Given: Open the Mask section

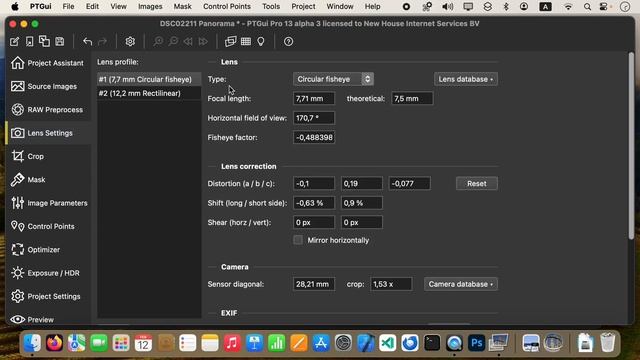Looking at the screenshot, I should (48, 180).
